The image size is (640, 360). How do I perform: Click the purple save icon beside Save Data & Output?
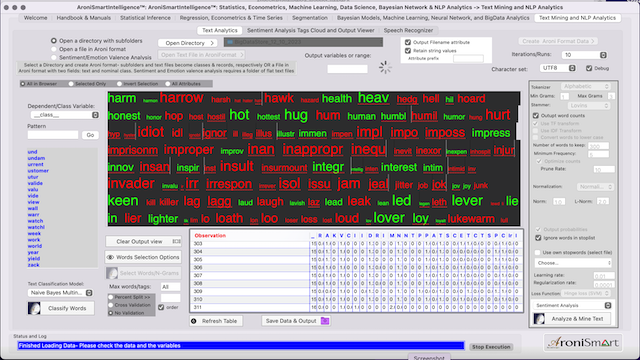tap(325, 321)
